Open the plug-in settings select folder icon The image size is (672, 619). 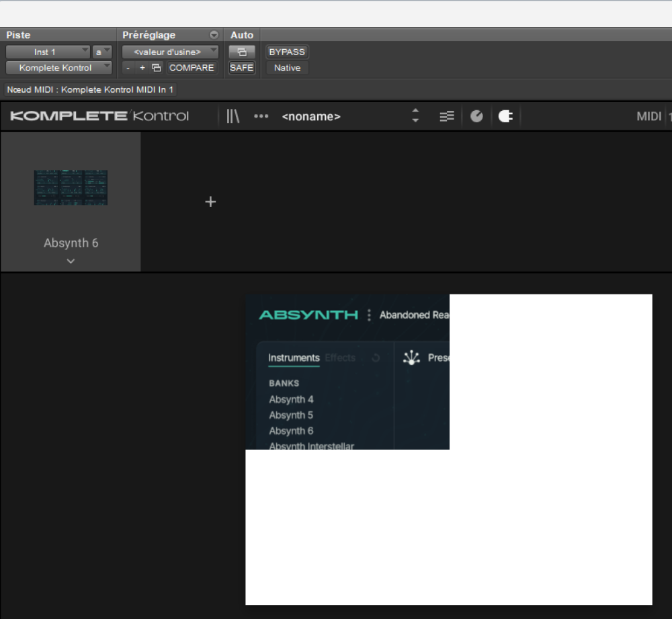point(157,68)
